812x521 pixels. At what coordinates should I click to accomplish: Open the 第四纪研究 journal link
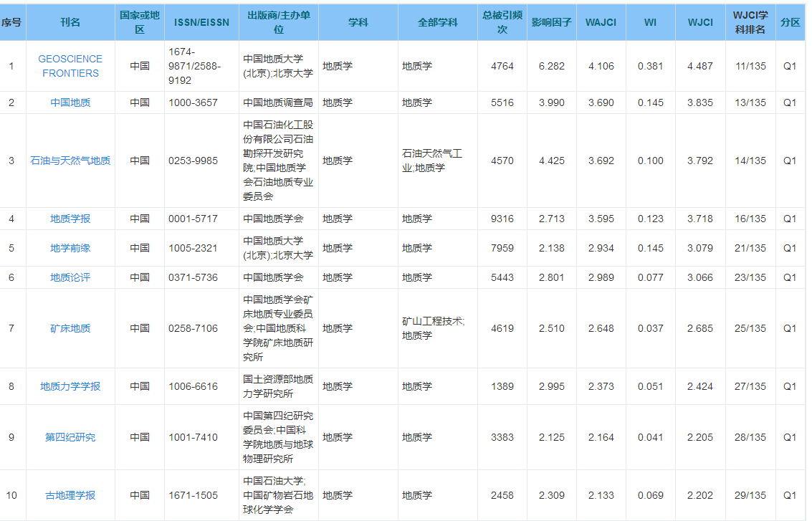point(70,437)
